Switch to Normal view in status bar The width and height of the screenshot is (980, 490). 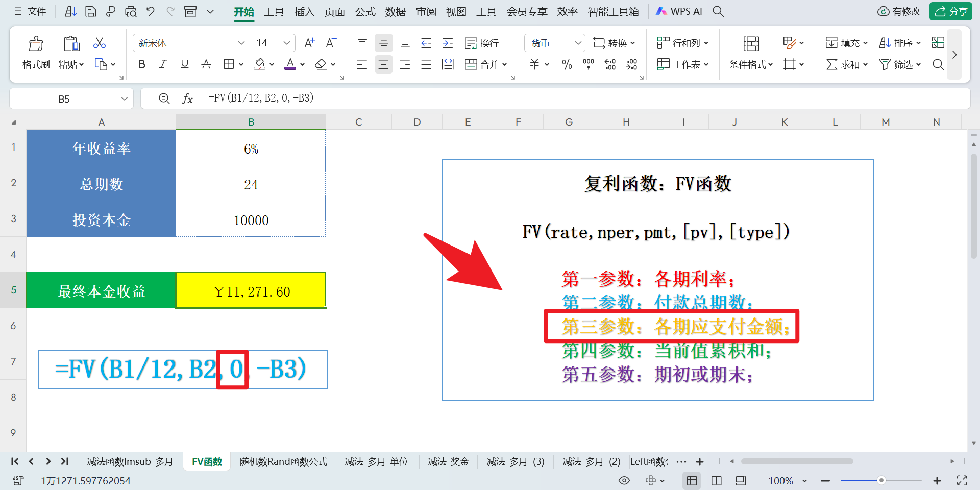692,481
